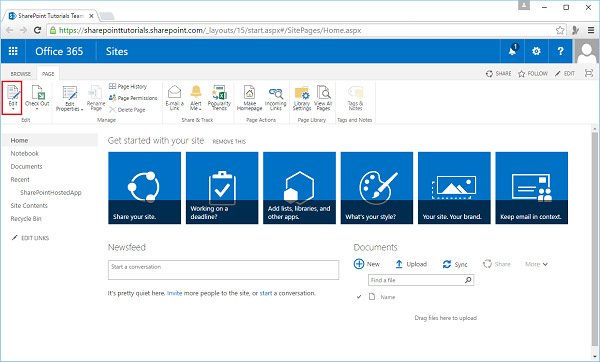Click the Start a conversation text box
This screenshot has height=362, width=600.
pos(223,270)
